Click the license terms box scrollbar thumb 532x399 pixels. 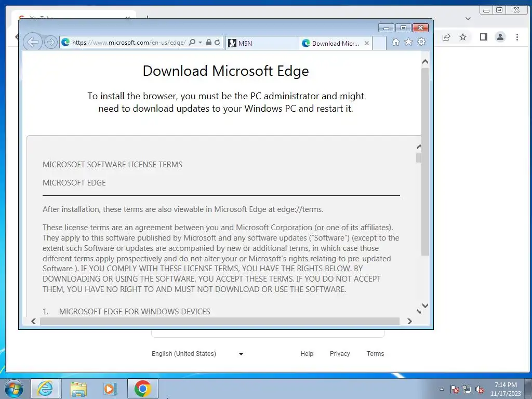pyautogui.click(x=419, y=158)
